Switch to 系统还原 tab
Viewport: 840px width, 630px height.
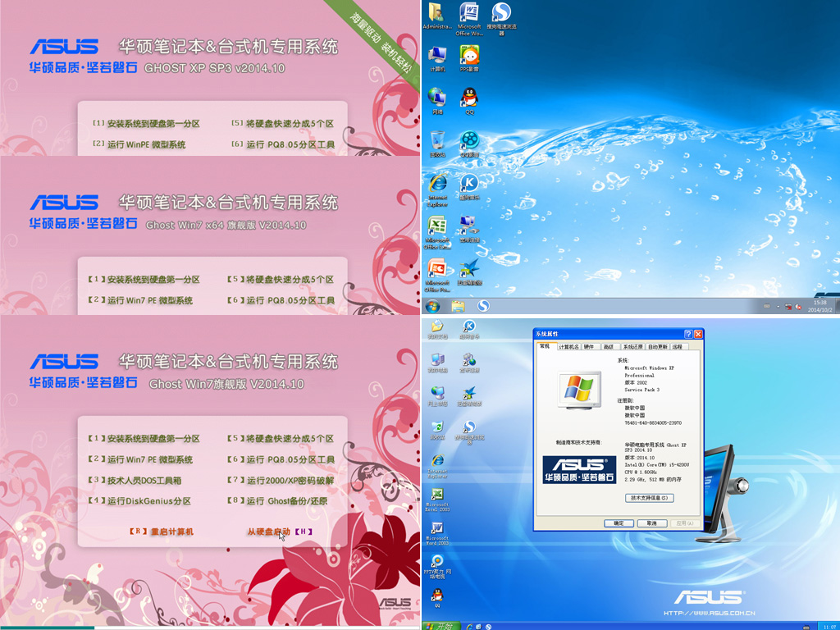click(632, 347)
